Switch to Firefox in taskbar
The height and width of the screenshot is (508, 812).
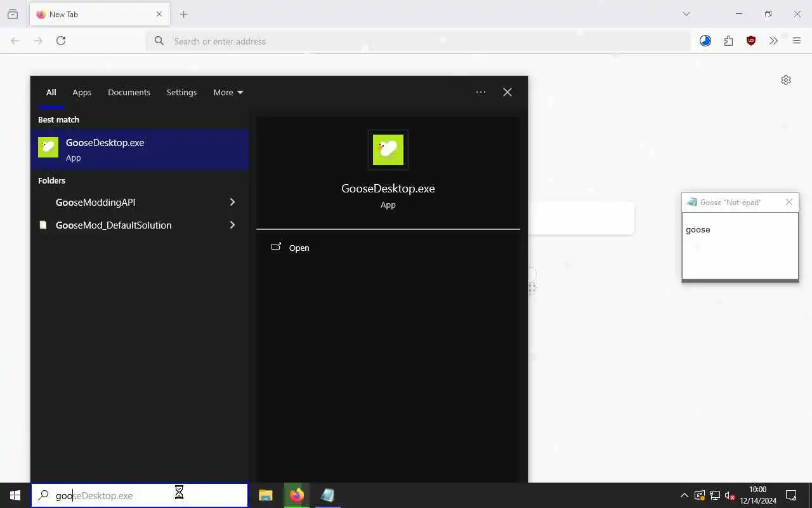(x=296, y=495)
